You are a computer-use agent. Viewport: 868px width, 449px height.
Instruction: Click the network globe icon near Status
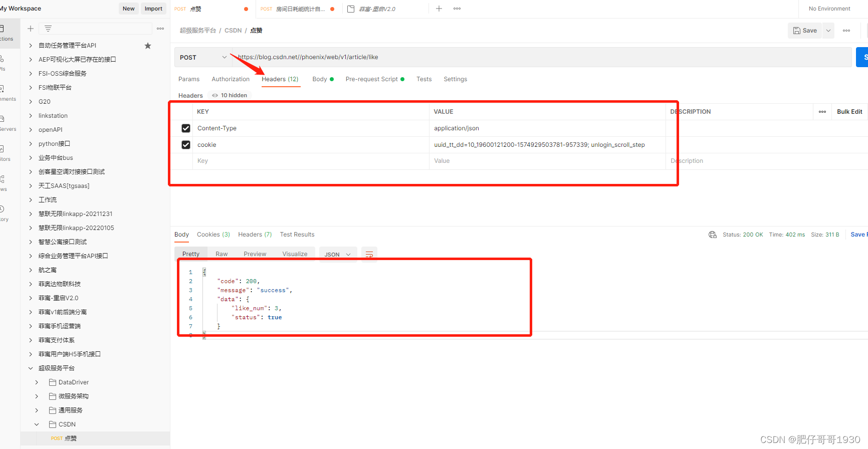pos(713,235)
